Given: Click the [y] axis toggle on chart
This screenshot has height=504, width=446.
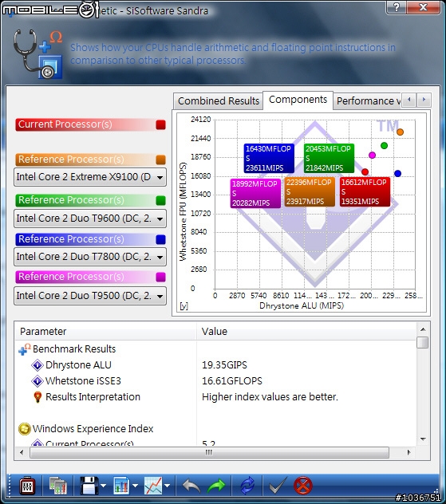Looking at the screenshot, I should coord(184,306).
